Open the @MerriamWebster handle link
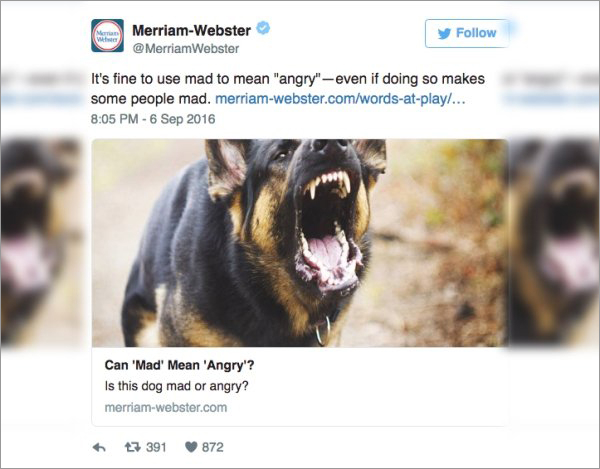Viewport: 600px width, 469px height. 186,49
